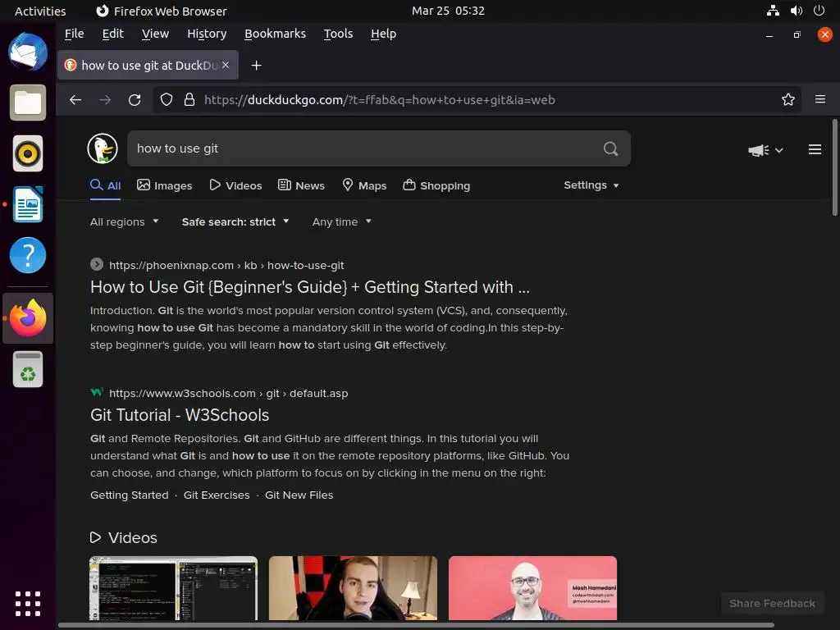Open the Git New Files sitelink
The image size is (840, 630).
(299, 495)
